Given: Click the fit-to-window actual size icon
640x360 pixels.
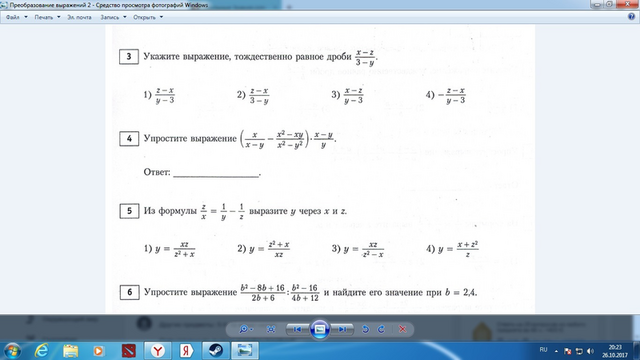Looking at the screenshot, I should pyautogui.click(x=271, y=329).
